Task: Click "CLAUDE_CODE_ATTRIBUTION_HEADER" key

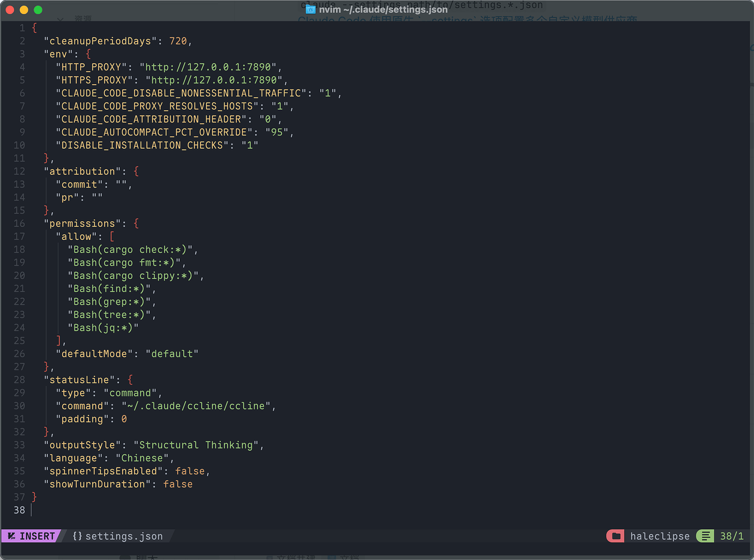Action: 151,119
